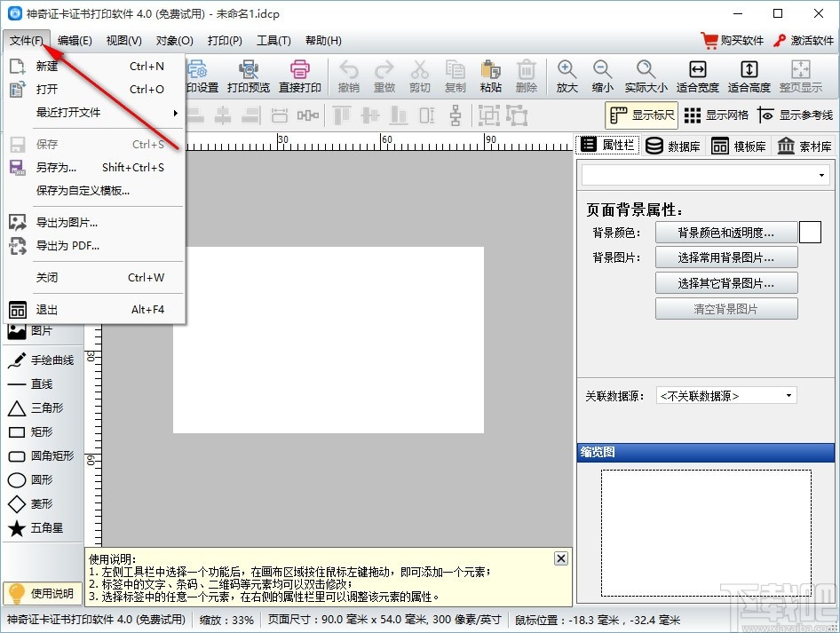Open the Help menu
This screenshot has height=633, width=840.
[323, 41]
